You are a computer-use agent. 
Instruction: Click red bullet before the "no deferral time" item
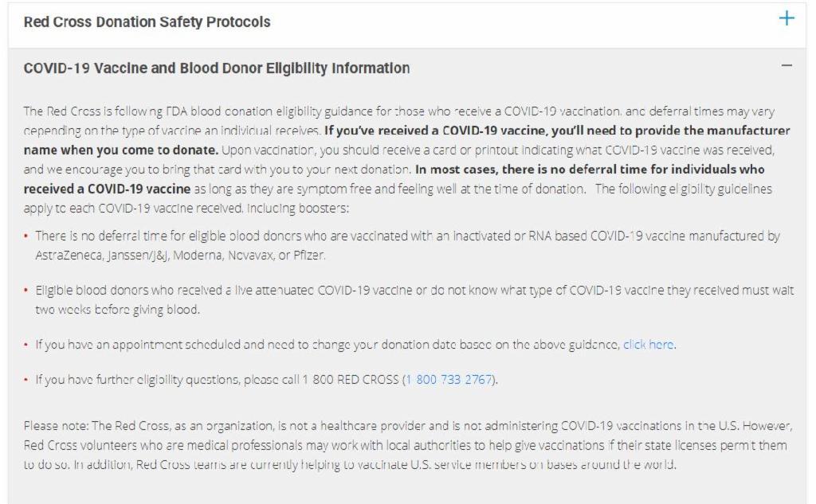pos(26,236)
